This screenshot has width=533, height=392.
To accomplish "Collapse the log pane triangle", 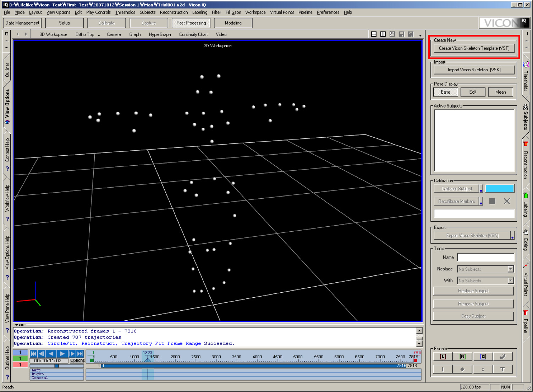I will 17,325.
